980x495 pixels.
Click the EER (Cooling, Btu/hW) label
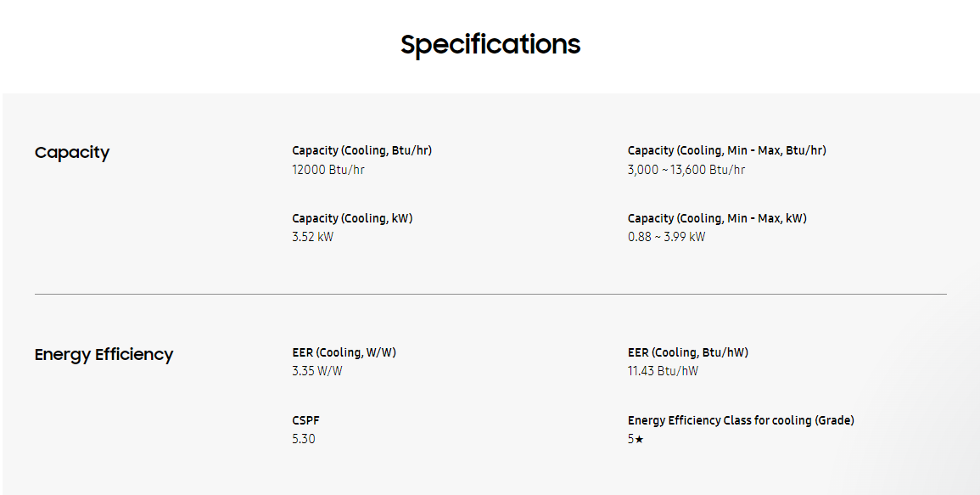[x=688, y=352]
